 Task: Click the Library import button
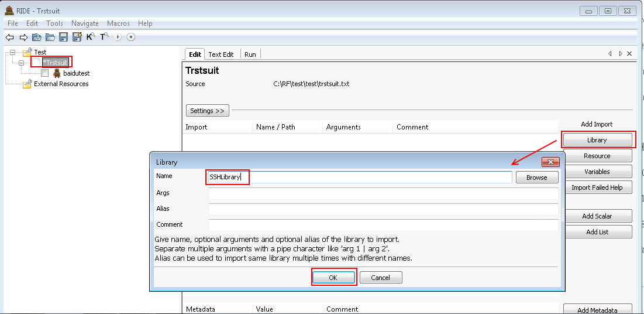point(597,140)
